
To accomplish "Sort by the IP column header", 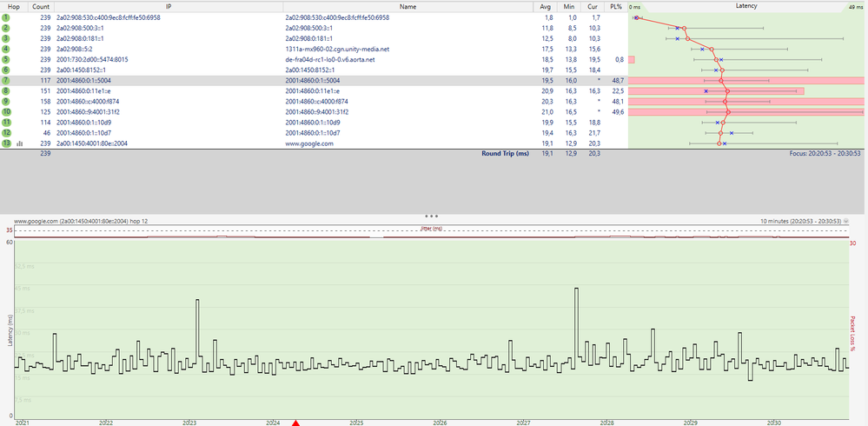I will pyautogui.click(x=168, y=6).
